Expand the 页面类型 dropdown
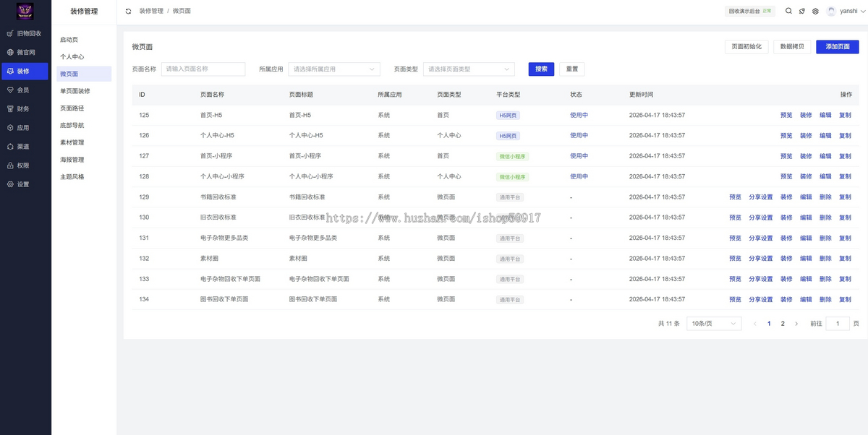 coord(469,69)
